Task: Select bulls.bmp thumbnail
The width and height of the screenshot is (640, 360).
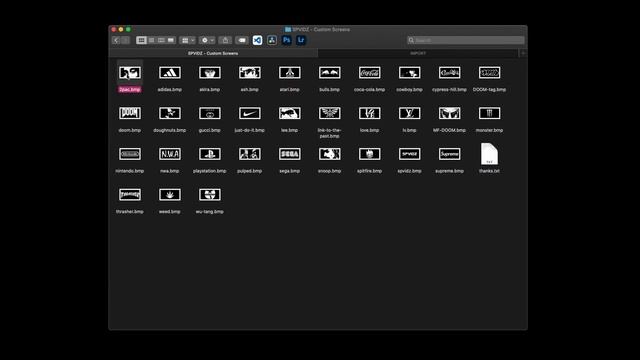Action: click(x=330, y=73)
